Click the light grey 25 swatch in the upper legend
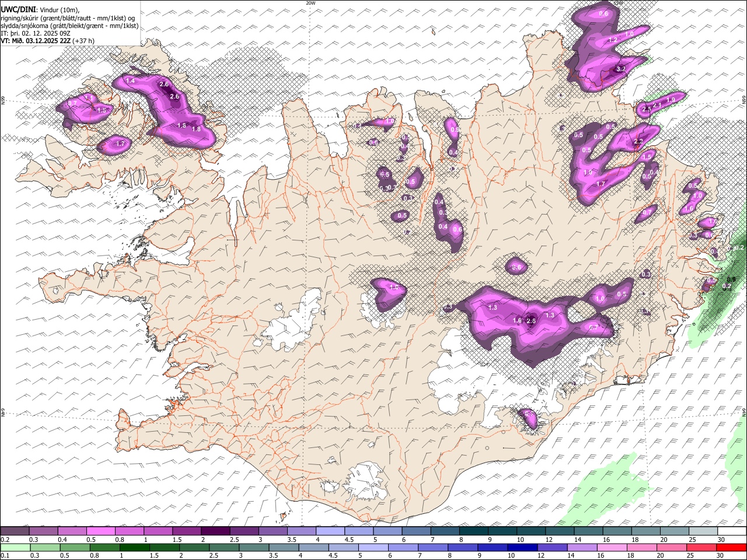The image size is (747, 560). coord(703,531)
